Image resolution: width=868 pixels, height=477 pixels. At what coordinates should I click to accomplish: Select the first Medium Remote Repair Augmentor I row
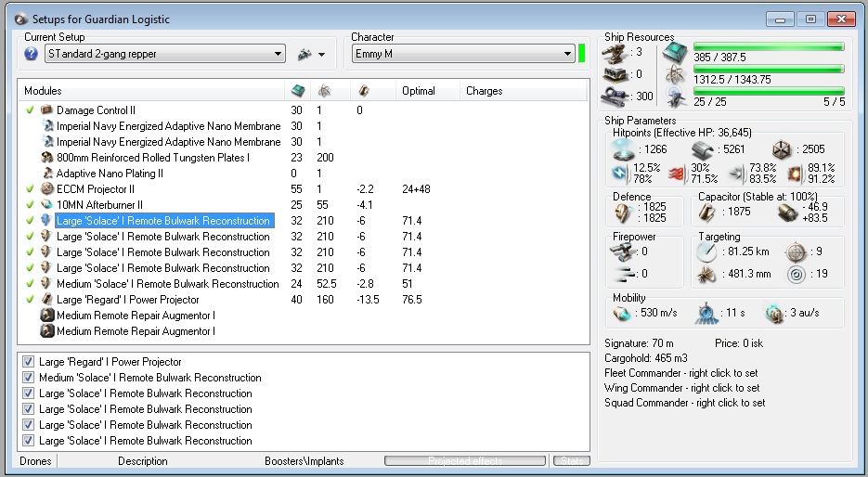coord(136,316)
